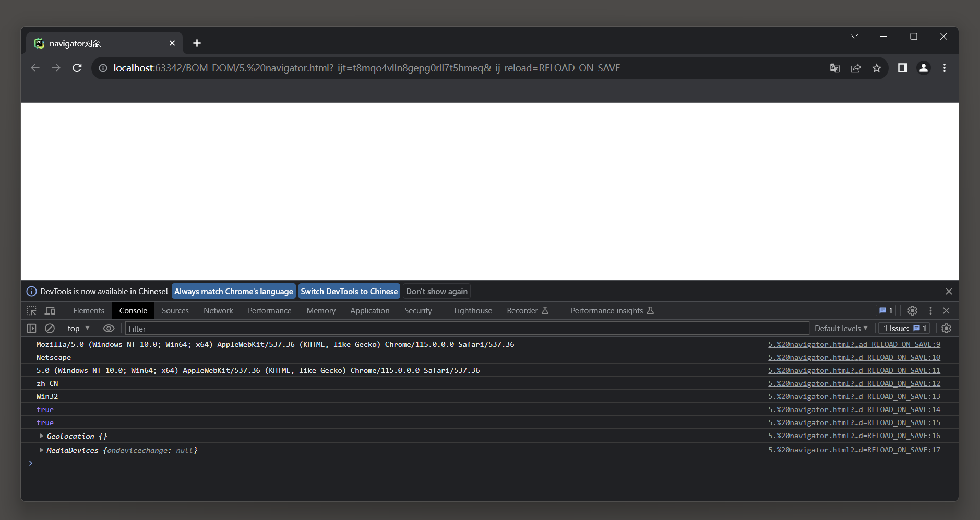Click the address bar URL
980x520 pixels.
tap(366, 68)
